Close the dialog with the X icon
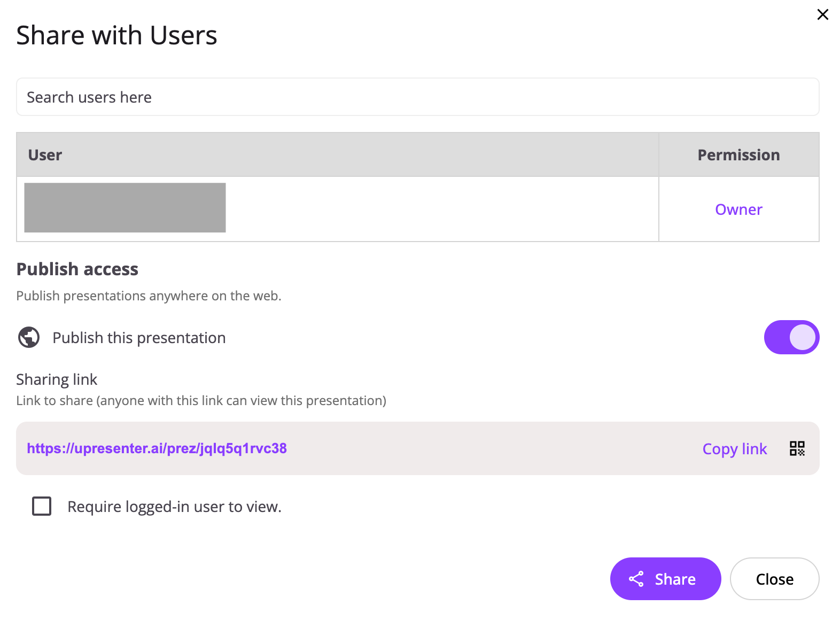This screenshot has height=621, width=840. tap(822, 14)
